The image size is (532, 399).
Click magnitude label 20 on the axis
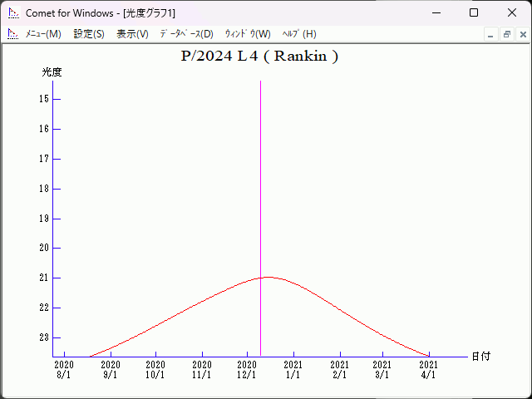tap(44, 248)
